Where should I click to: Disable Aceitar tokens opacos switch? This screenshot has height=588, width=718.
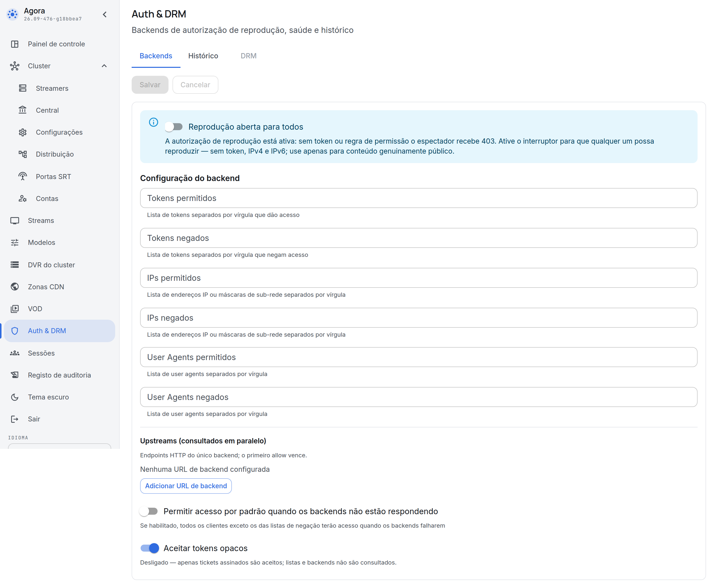(149, 548)
